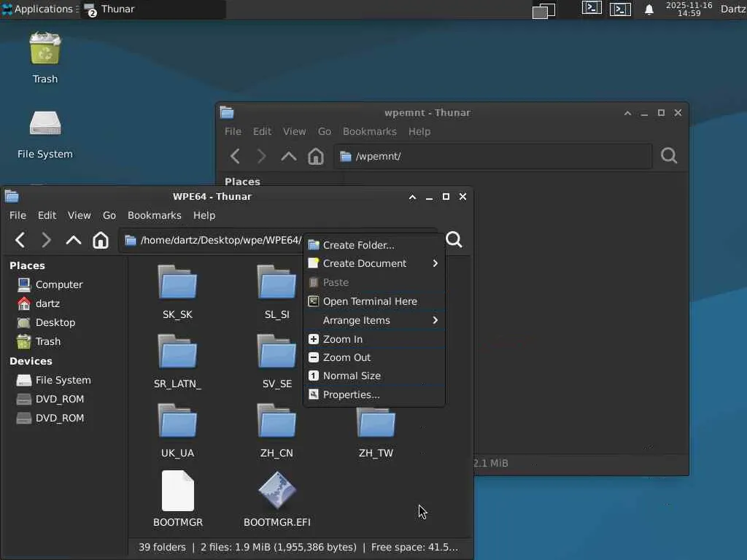
Task: Click Zoom In menu entry
Action: click(343, 339)
